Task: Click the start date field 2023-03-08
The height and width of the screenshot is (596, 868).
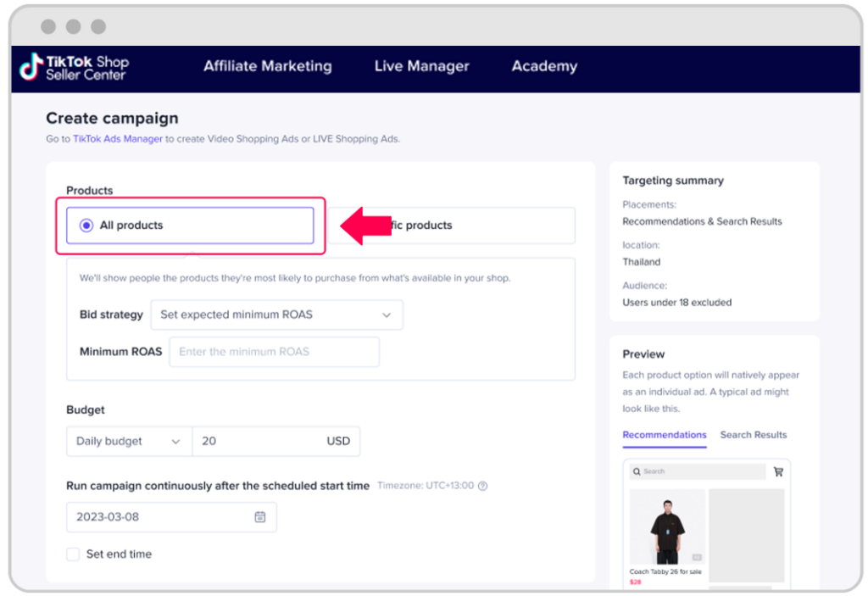Action: click(171, 517)
